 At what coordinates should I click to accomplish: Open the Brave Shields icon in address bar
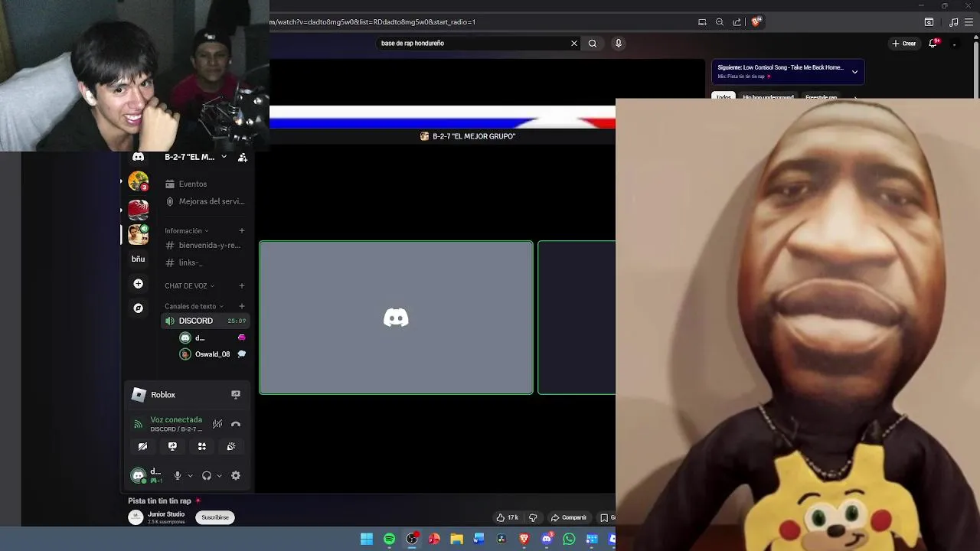756,22
